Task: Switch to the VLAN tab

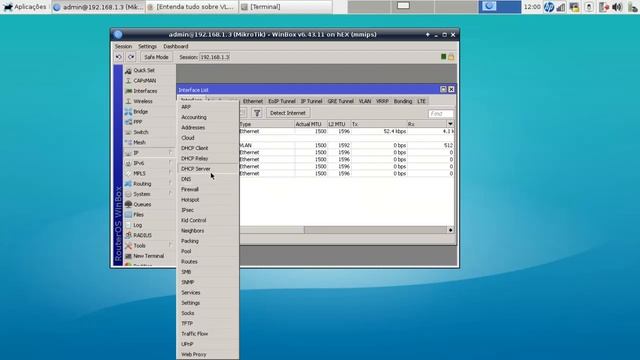Action: pos(365,101)
